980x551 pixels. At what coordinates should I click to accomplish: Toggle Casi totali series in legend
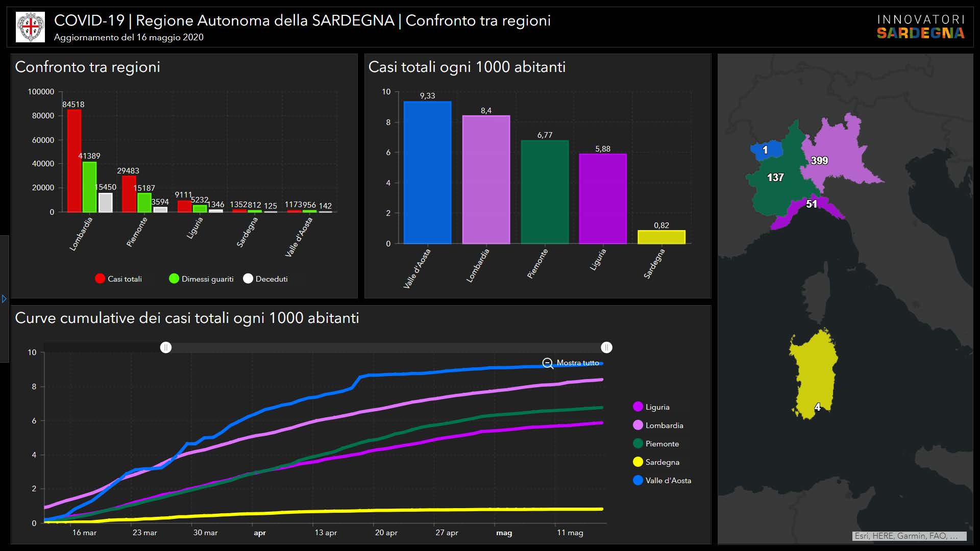click(x=100, y=279)
